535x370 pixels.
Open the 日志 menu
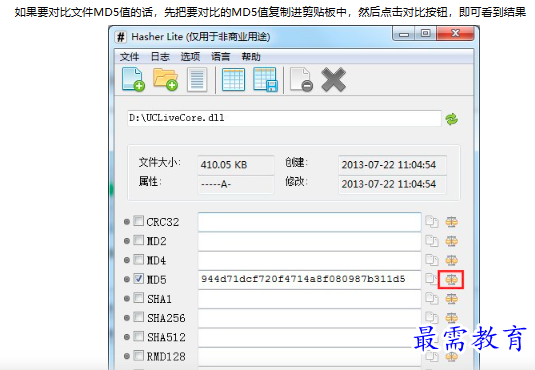pos(160,56)
